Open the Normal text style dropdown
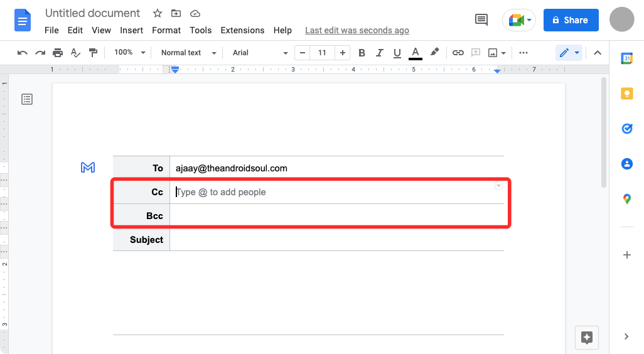This screenshot has height=354, width=644. (x=188, y=53)
